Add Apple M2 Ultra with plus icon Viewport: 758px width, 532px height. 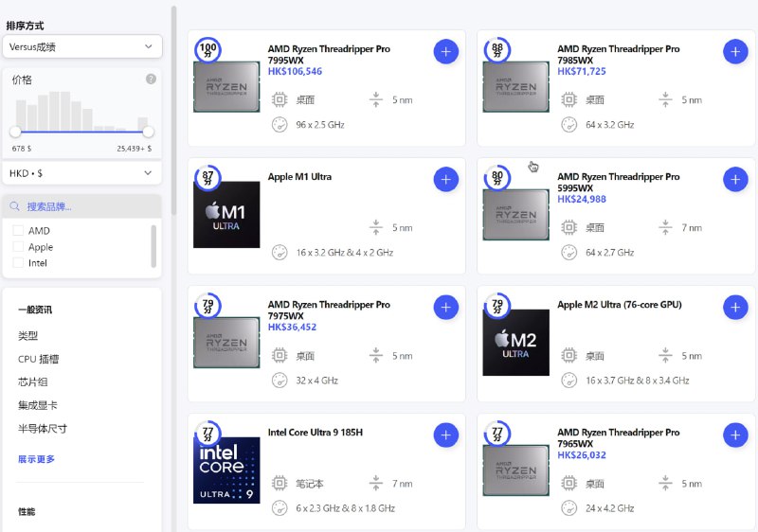coord(735,307)
